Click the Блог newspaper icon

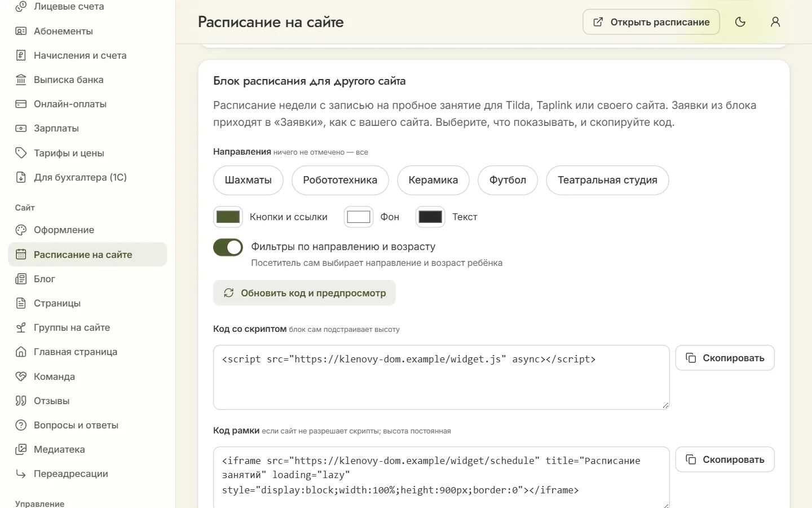pyautogui.click(x=21, y=279)
